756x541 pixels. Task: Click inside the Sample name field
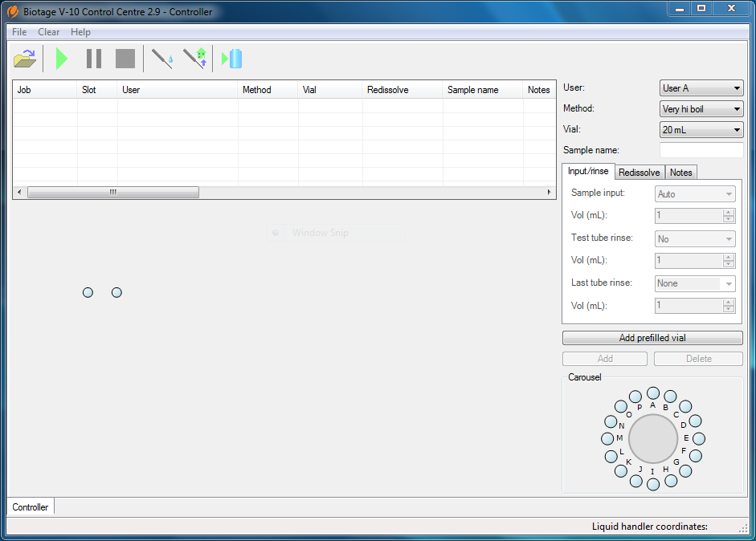(x=701, y=149)
